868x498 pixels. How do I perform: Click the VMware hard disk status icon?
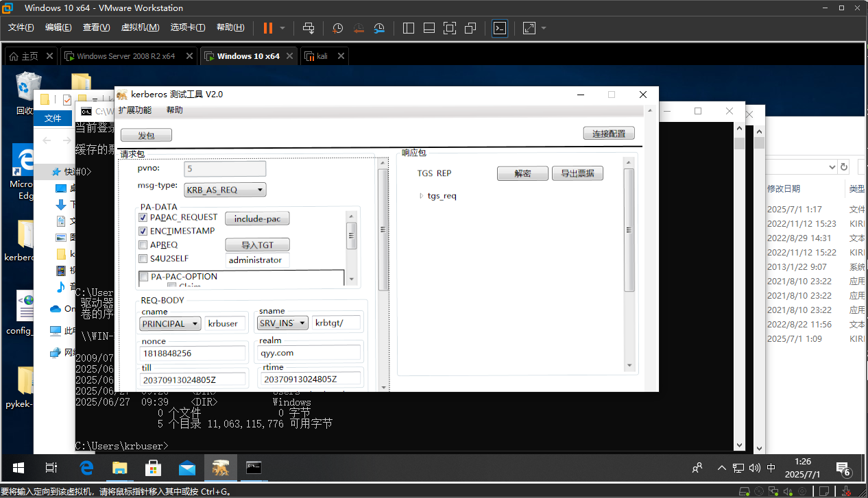[743, 491]
